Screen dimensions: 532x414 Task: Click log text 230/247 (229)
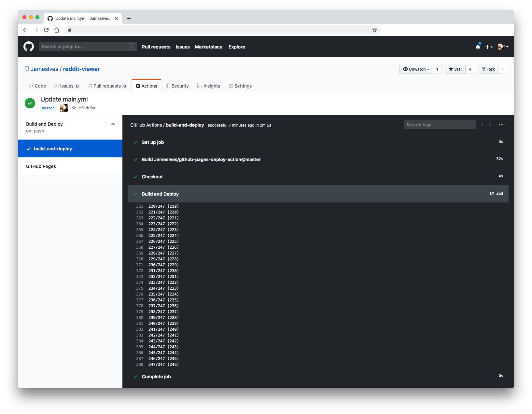(x=163, y=265)
